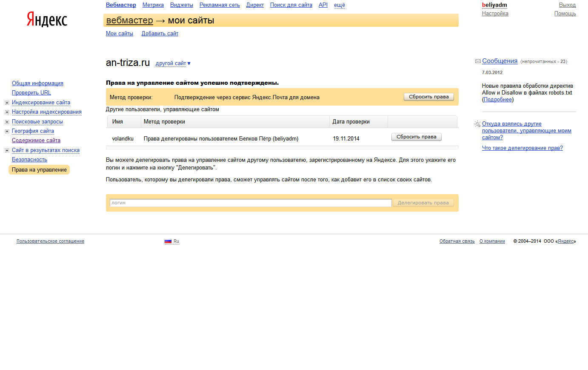Open Обратная связь footer link
The width and height of the screenshot is (588, 370).
click(457, 241)
